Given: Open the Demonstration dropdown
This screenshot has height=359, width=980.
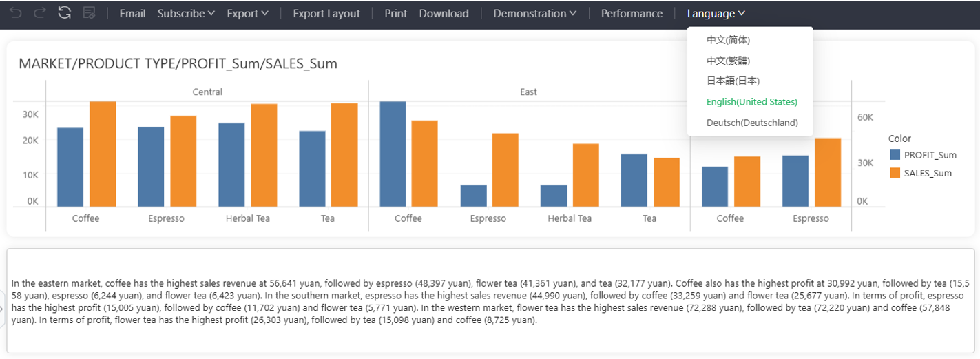Looking at the screenshot, I should [x=534, y=14].
